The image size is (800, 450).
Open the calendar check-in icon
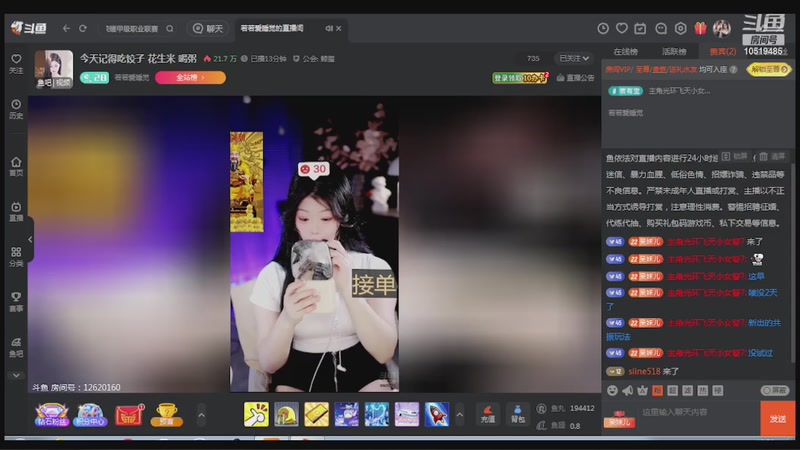[640, 29]
